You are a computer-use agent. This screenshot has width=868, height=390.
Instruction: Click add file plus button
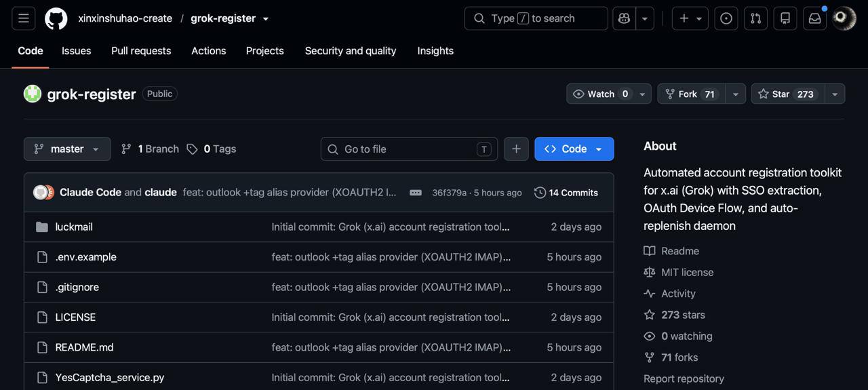pos(516,149)
